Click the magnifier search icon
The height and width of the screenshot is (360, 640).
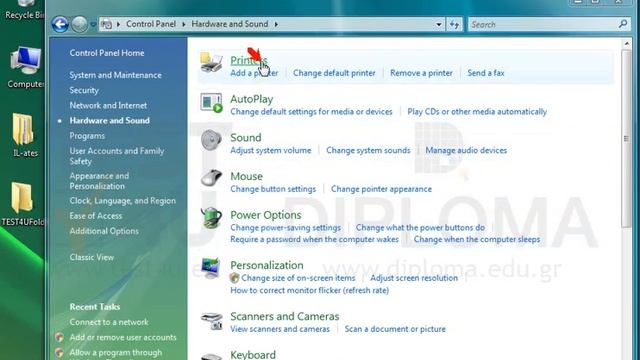622,24
